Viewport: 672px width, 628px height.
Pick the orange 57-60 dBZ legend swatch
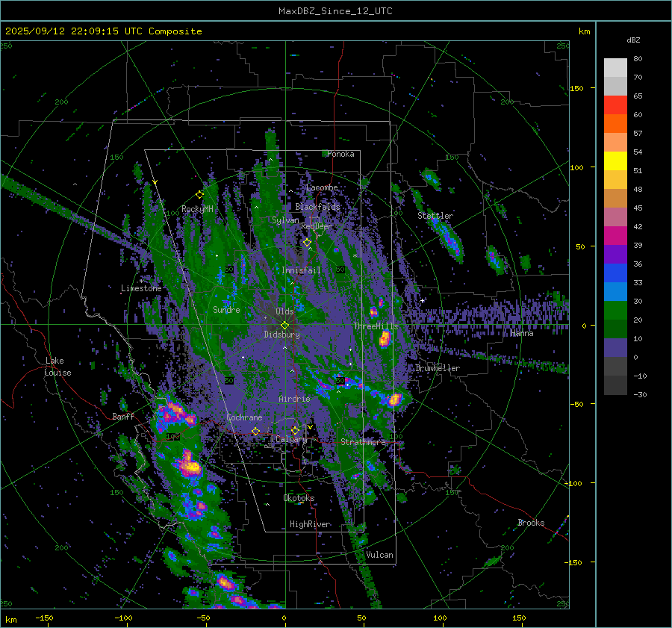tap(615, 124)
